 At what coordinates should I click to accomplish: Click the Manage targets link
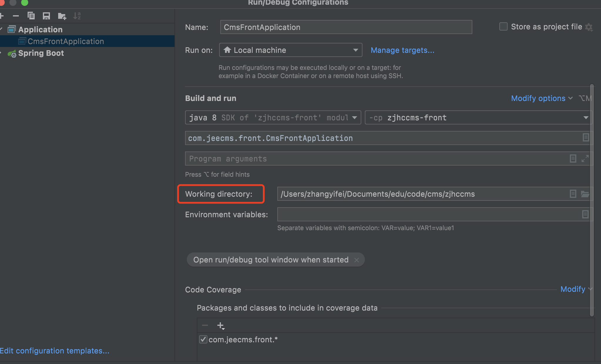click(402, 50)
